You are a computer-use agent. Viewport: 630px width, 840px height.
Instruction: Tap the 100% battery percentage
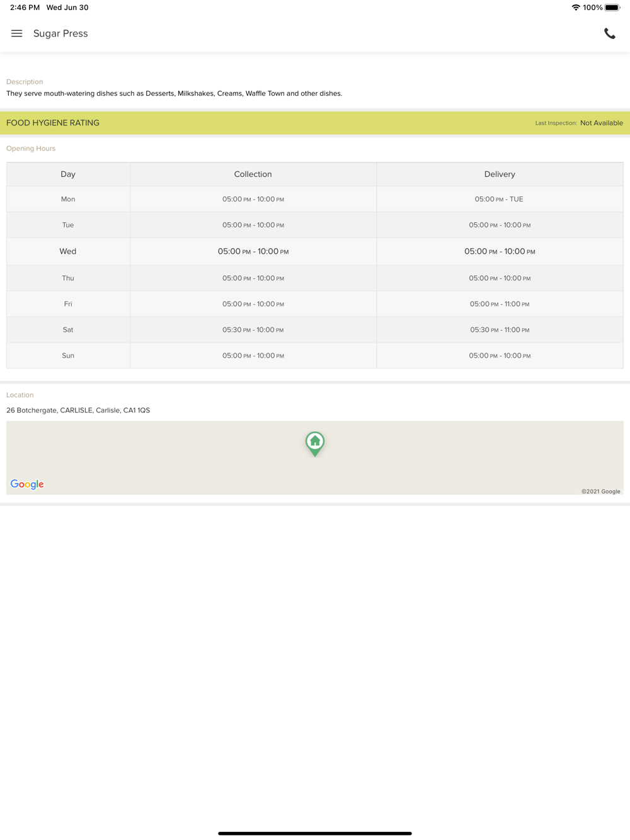(593, 8)
